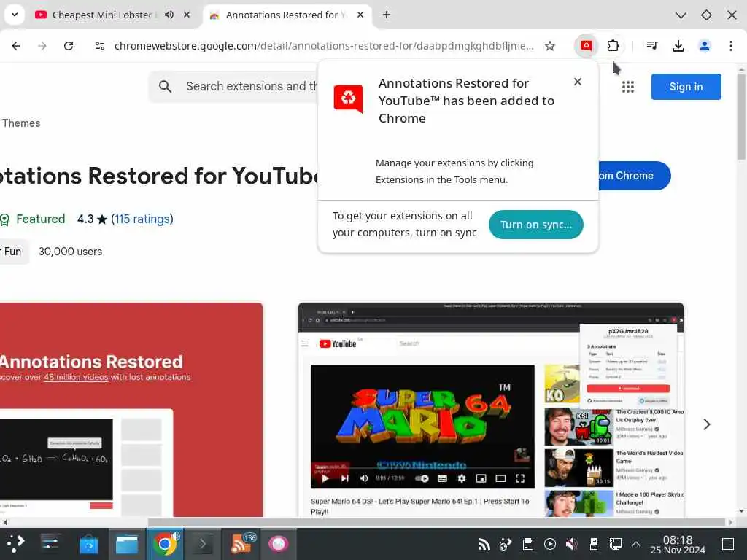Open the tab search dropdown arrow

click(x=15, y=15)
